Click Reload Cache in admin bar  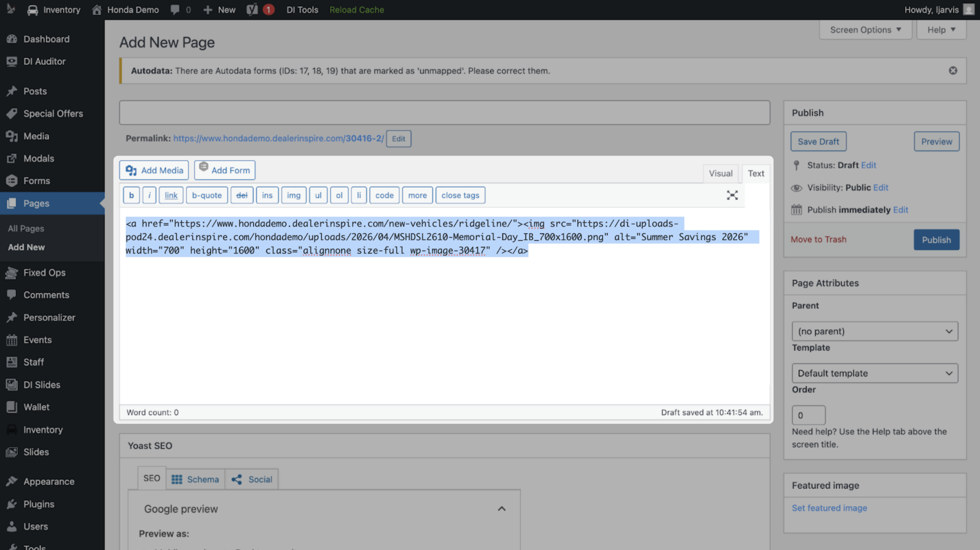coord(356,10)
